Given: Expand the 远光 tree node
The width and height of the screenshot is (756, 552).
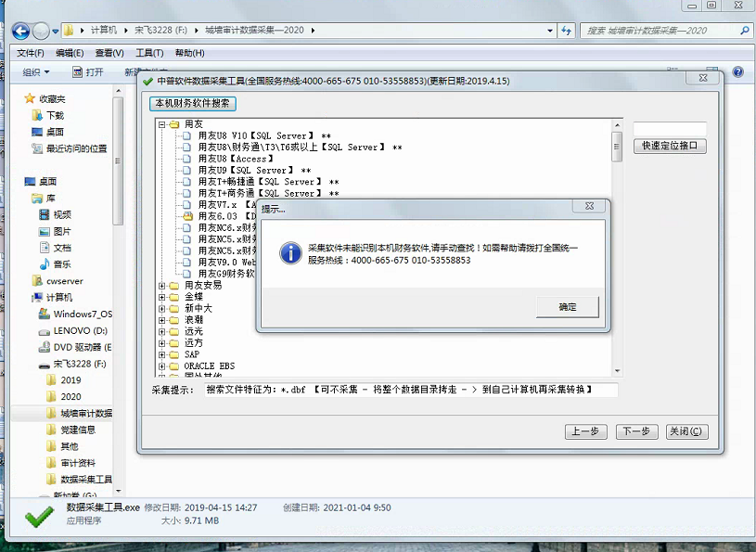Looking at the screenshot, I should click(x=162, y=332).
